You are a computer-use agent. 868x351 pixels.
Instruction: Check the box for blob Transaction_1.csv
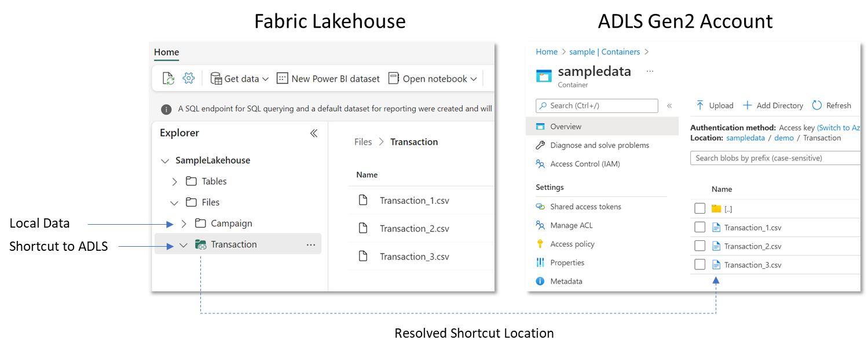pyautogui.click(x=699, y=227)
